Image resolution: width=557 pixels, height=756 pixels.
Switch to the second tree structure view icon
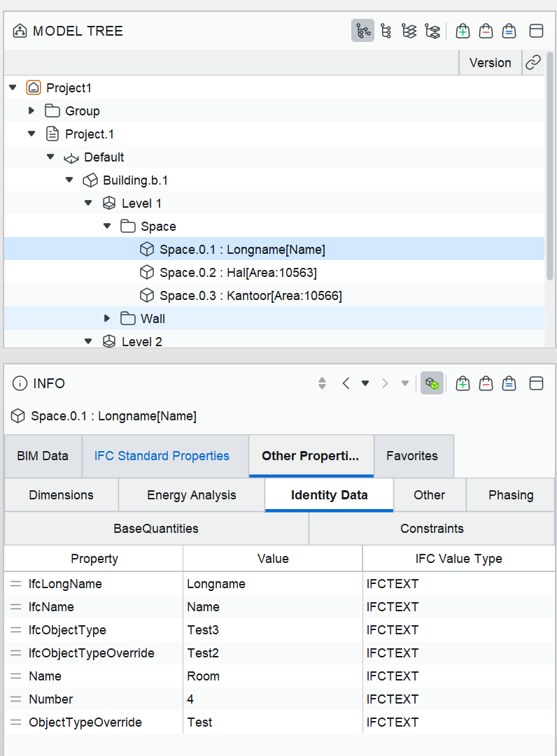point(386,31)
